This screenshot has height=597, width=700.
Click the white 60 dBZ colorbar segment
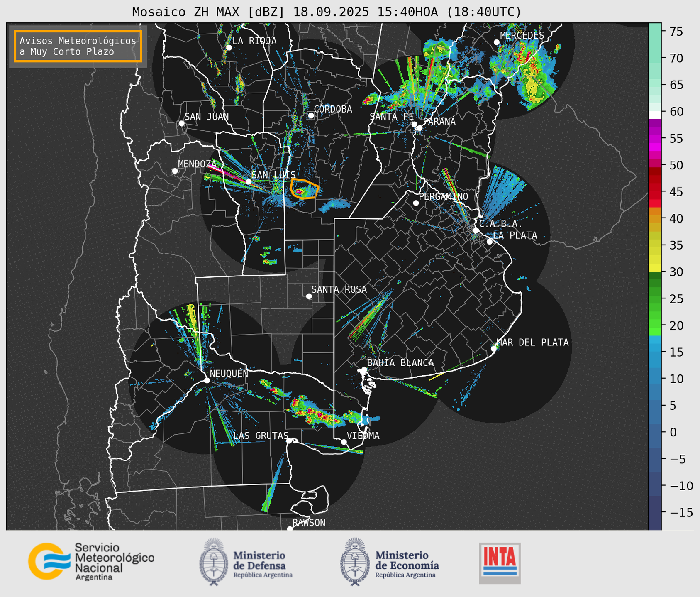coord(655,115)
